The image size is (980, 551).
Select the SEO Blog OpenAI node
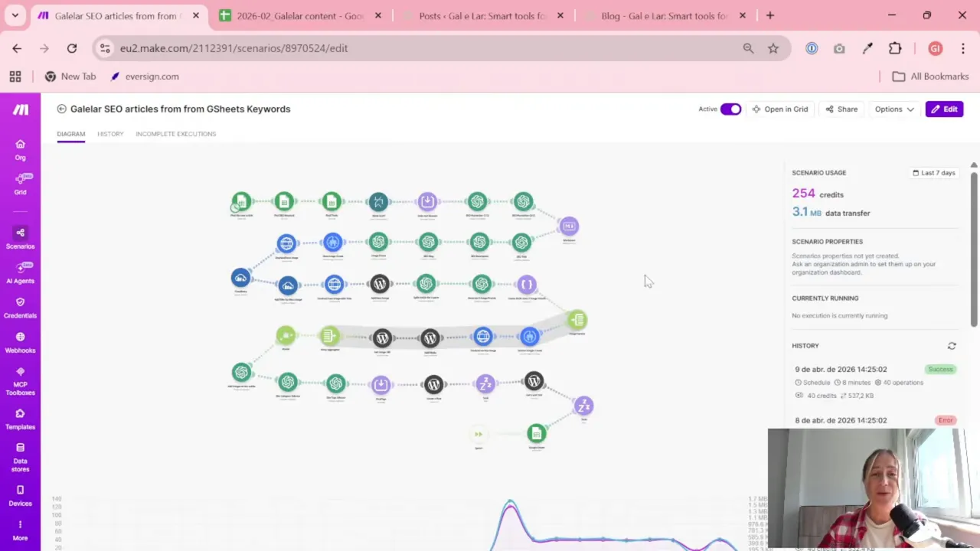428,243
